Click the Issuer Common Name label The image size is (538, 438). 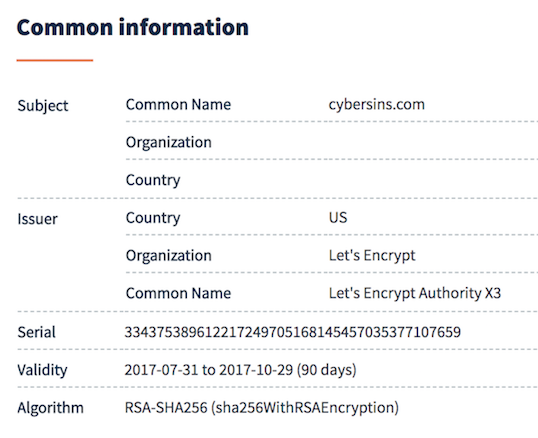click(178, 293)
